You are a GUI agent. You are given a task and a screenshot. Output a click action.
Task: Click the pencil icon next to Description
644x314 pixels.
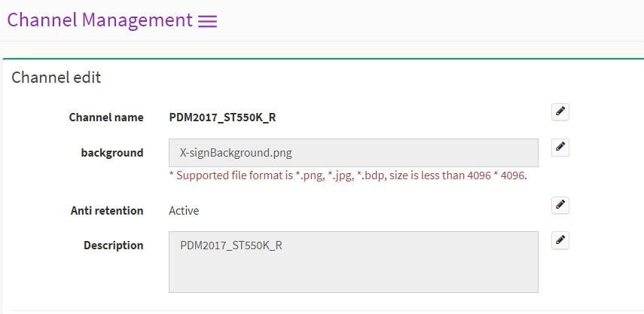[560, 240]
